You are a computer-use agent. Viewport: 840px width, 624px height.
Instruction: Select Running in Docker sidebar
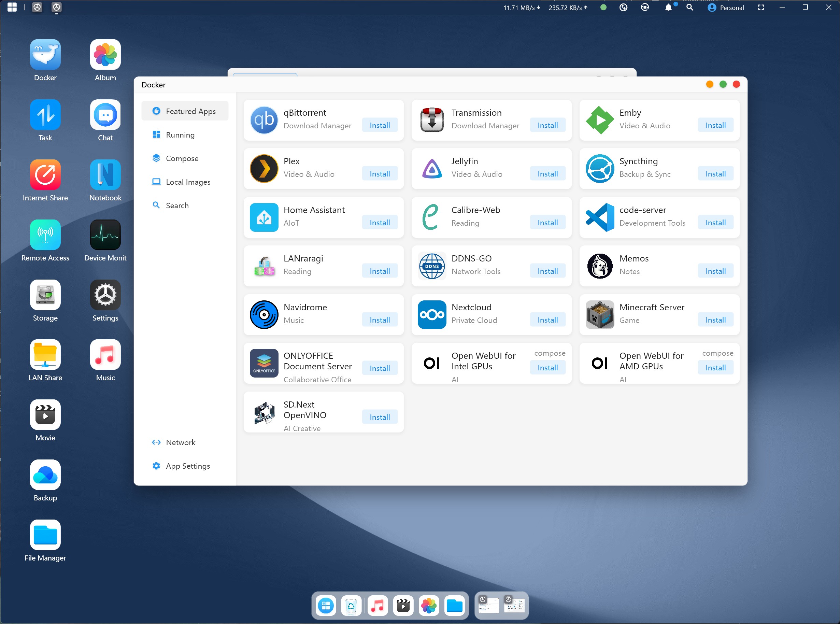[180, 135]
